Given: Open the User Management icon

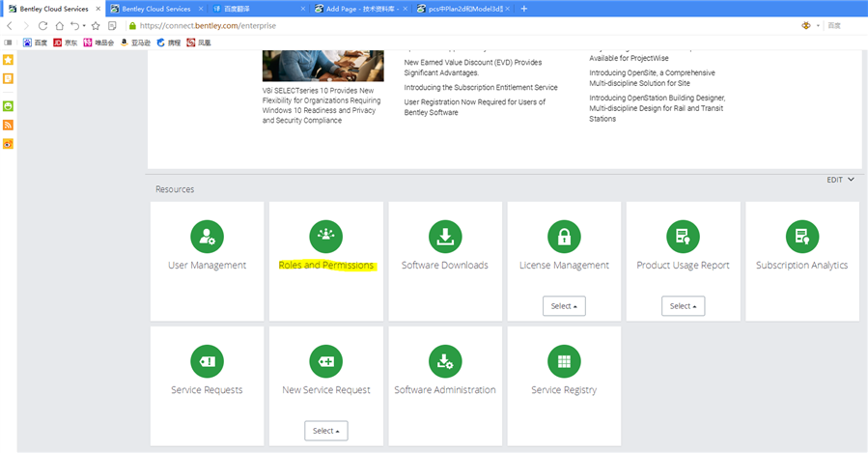Looking at the screenshot, I should point(207,237).
